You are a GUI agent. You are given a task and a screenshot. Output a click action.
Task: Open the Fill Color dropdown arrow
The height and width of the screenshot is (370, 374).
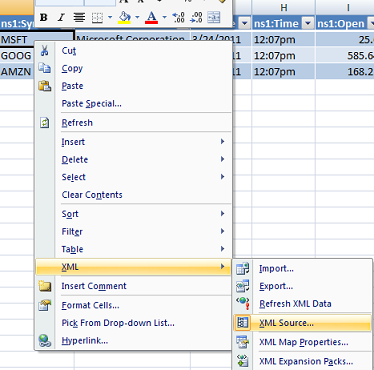137,17
